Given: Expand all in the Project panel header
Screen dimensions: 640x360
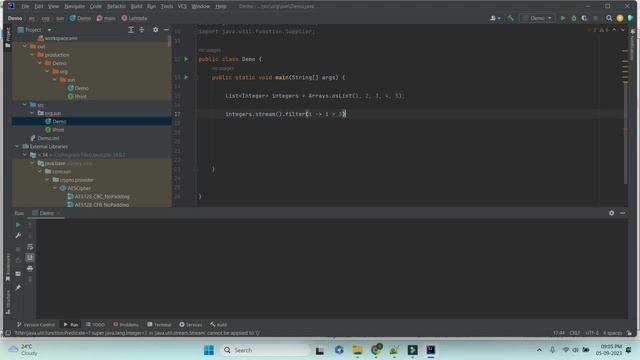Looking at the screenshot, I should pyautogui.click(x=131, y=30).
